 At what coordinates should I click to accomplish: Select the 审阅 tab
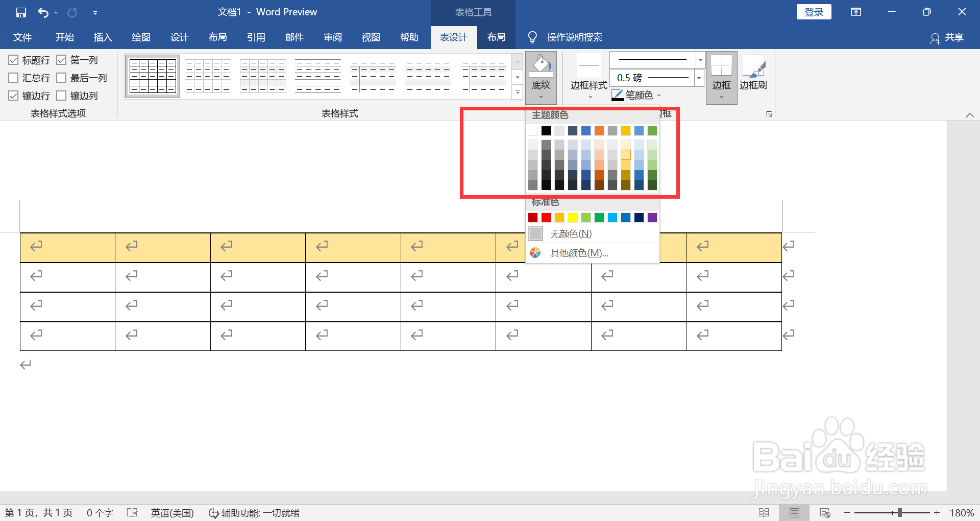pyautogui.click(x=332, y=37)
